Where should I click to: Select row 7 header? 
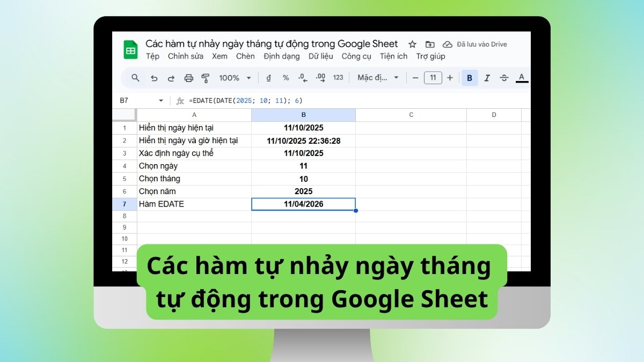(x=125, y=204)
